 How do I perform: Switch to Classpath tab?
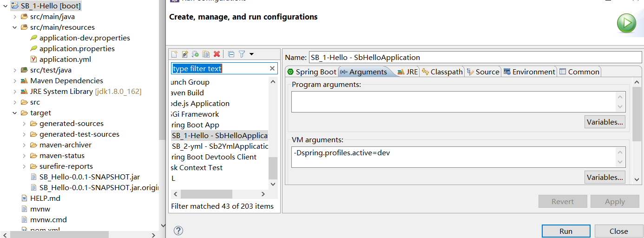pos(442,72)
